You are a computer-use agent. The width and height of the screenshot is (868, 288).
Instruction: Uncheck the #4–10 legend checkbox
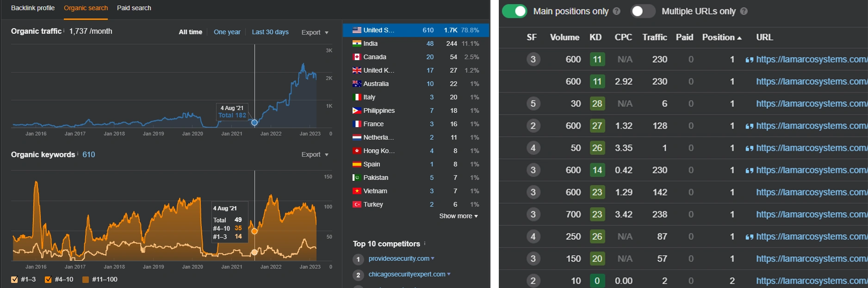(x=48, y=279)
